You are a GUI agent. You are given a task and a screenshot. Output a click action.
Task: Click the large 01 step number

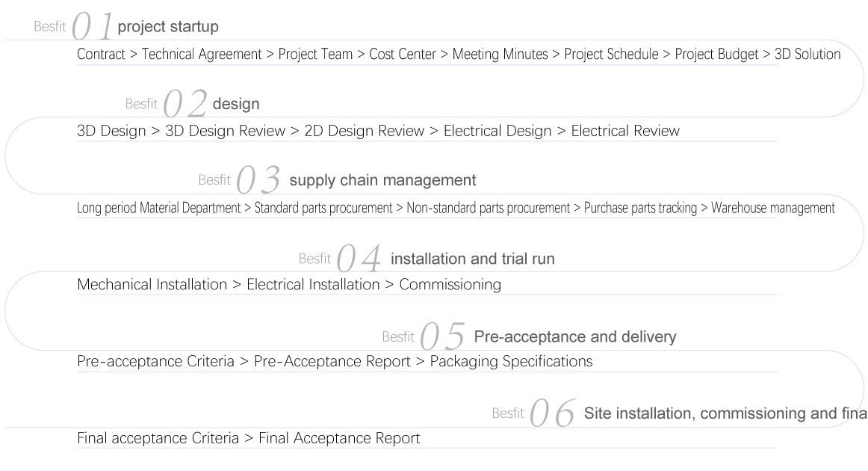(x=92, y=28)
